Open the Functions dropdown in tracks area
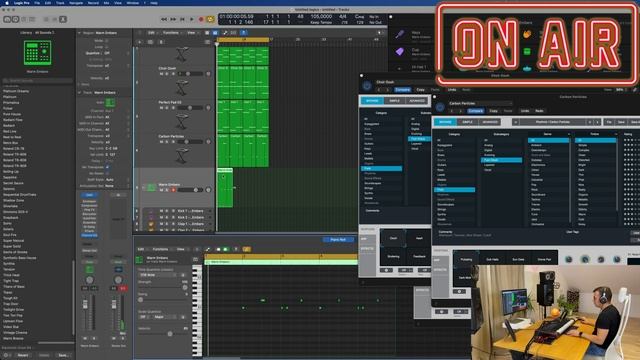 [x=171, y=33]
